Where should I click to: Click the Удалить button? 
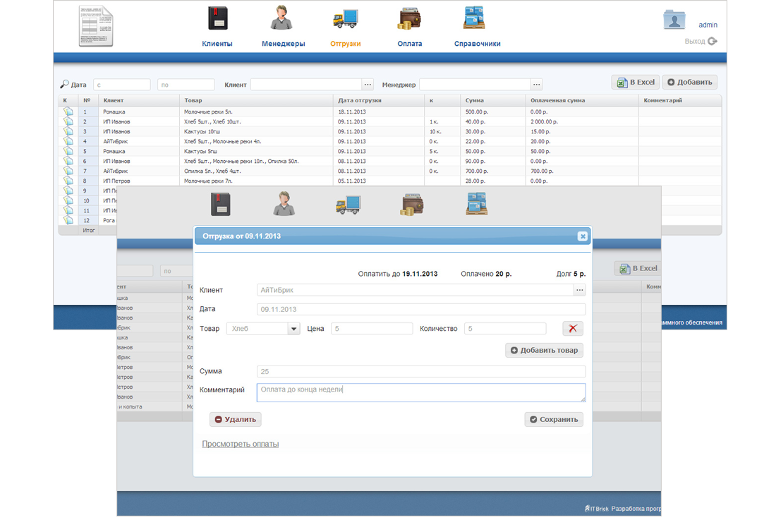pos(235,419)
